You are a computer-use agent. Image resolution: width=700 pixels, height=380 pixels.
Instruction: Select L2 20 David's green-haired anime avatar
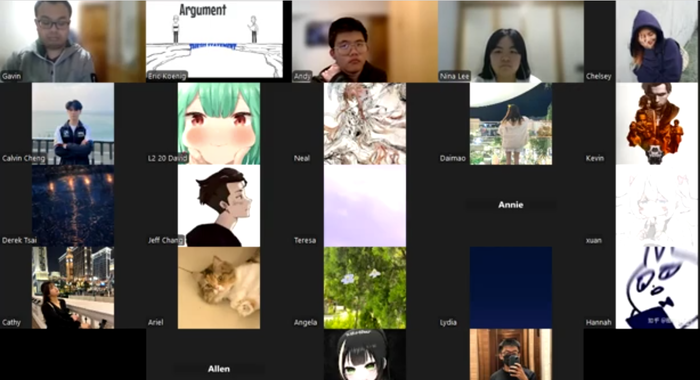(x=219, y=124)
